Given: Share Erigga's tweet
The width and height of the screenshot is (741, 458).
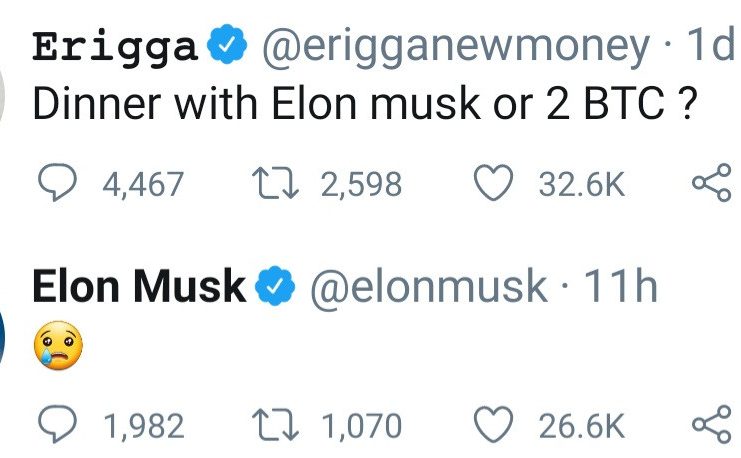Looking at the screenshot, I should [x=712, y=184].
